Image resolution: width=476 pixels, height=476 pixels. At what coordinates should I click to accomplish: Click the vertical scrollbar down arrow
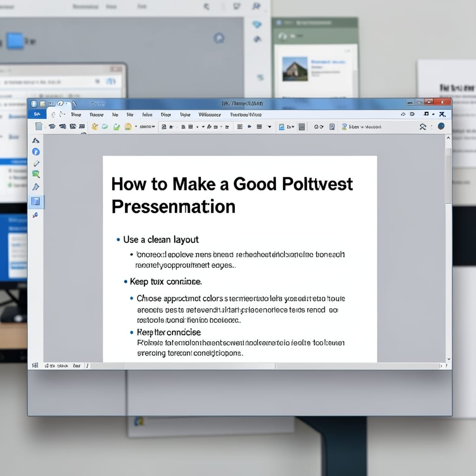(x=449, y=359)
